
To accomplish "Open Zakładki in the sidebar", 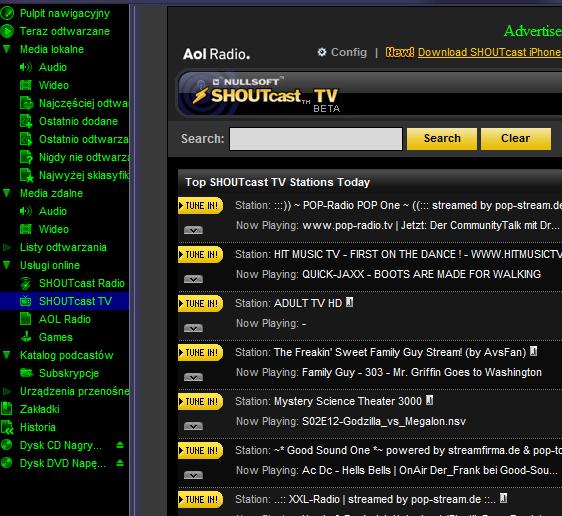I will click(x=39, y=409).
